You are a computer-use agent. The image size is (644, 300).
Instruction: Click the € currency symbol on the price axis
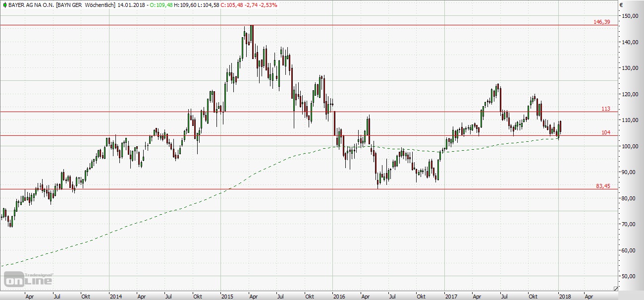pyautogui.click(x=621, y=5)
